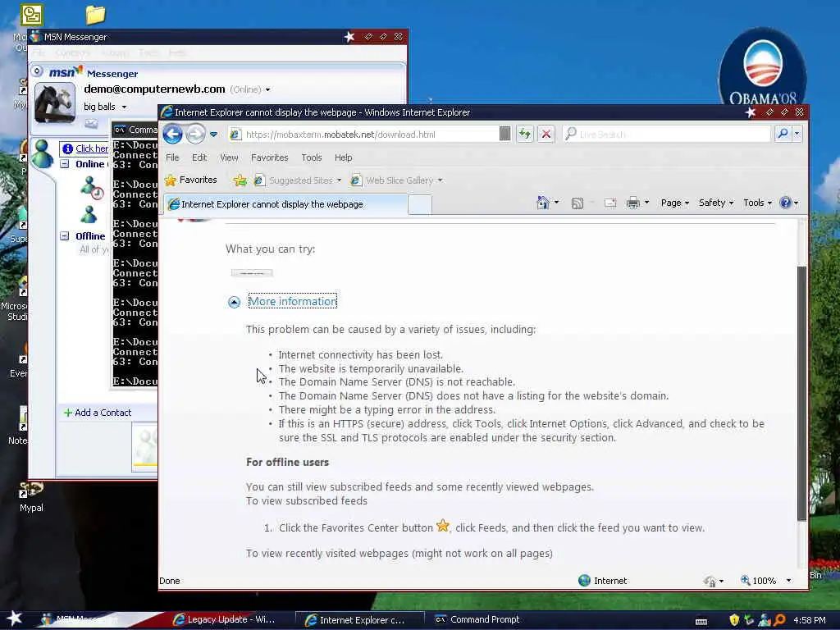Collapse More information with round arrow icon
The image size is (840, 630).
click(x=234, y=302)
